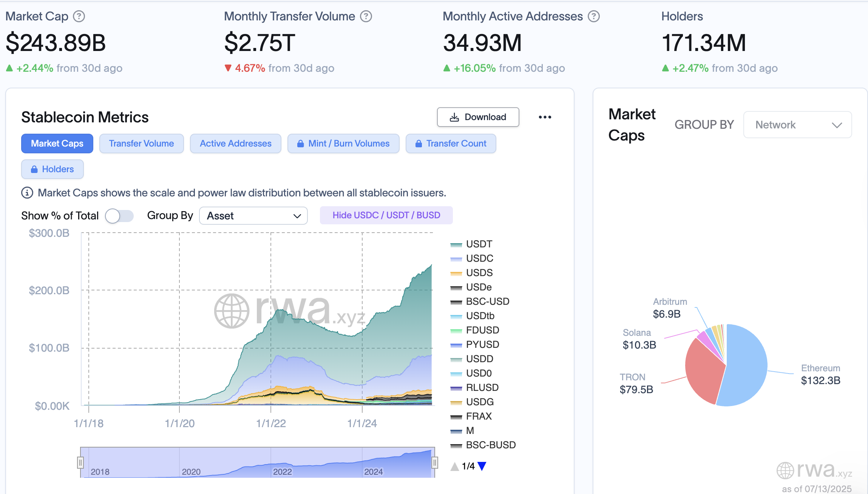
Task: Enable the Show % of Total toggle
Action: (x=119, y=215)
